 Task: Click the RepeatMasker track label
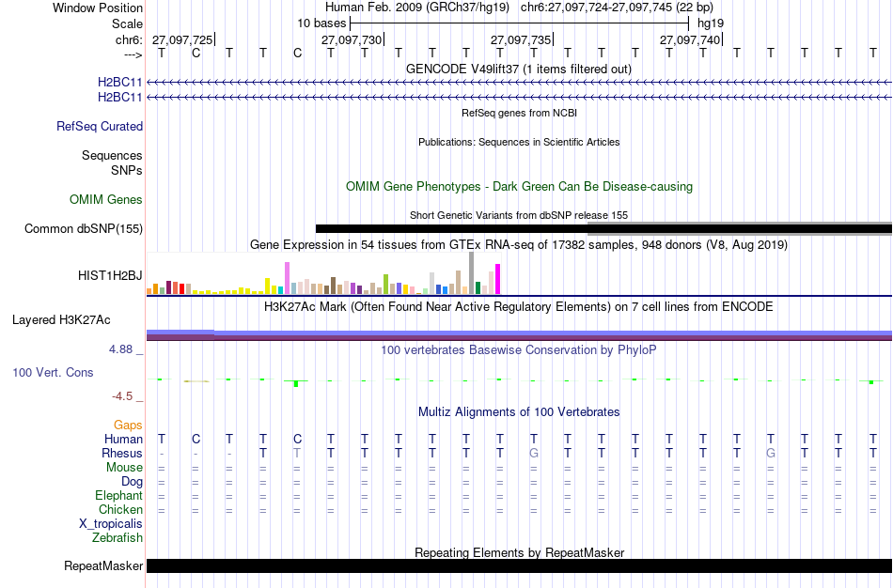(x=103, y=565)
